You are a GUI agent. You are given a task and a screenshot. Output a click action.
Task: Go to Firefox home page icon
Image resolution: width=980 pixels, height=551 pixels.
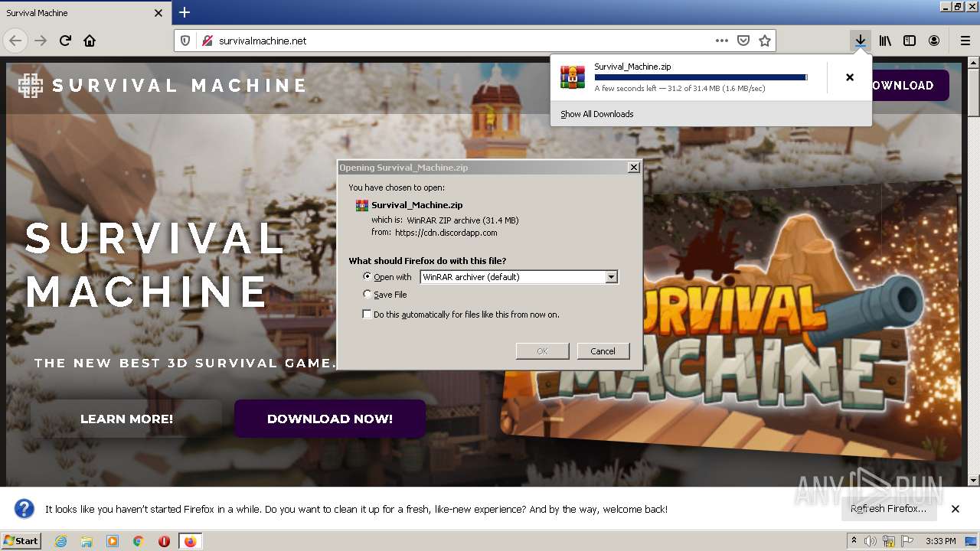90,41
